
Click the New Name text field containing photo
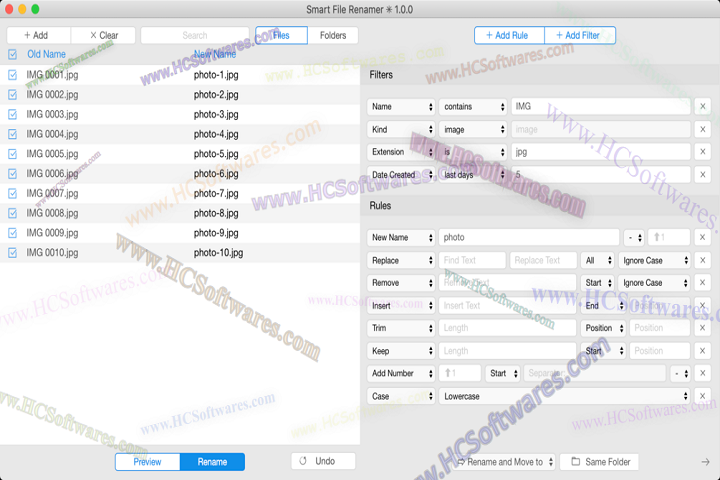[529, 237]
